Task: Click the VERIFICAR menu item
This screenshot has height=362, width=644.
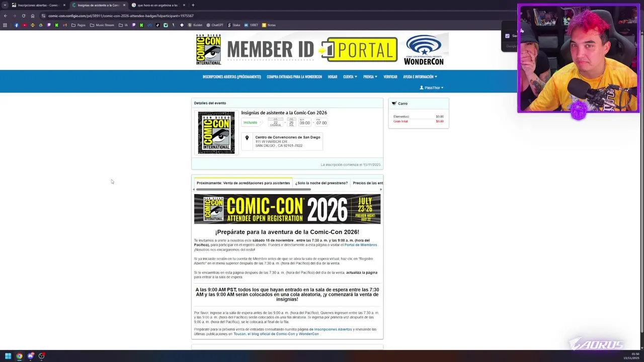Action: point(390,77)
